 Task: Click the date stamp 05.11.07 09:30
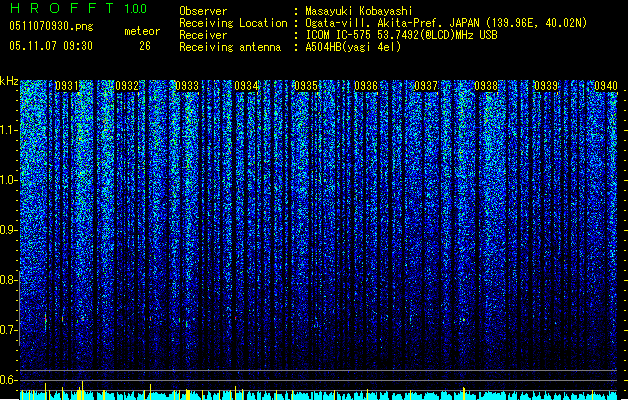[51, 46]
